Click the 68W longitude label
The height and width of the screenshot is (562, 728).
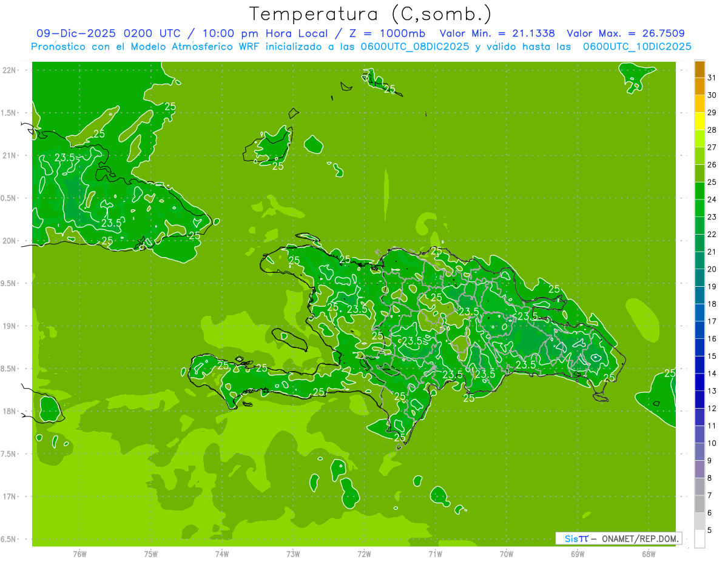point(649,554)
